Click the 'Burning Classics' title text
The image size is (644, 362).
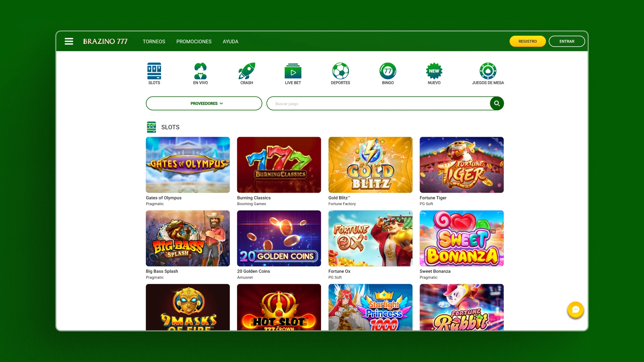point(254,198)
